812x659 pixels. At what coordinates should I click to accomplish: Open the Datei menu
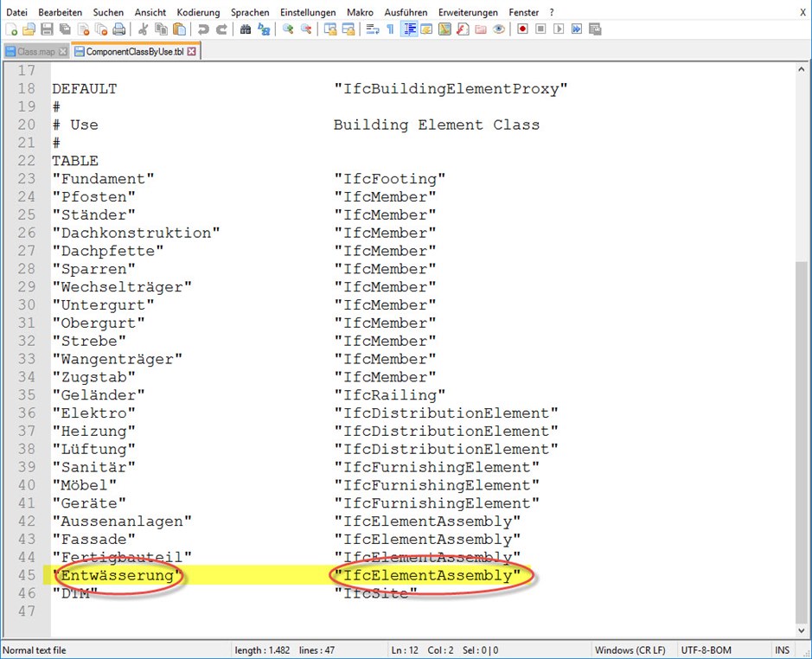click(17, 12)
